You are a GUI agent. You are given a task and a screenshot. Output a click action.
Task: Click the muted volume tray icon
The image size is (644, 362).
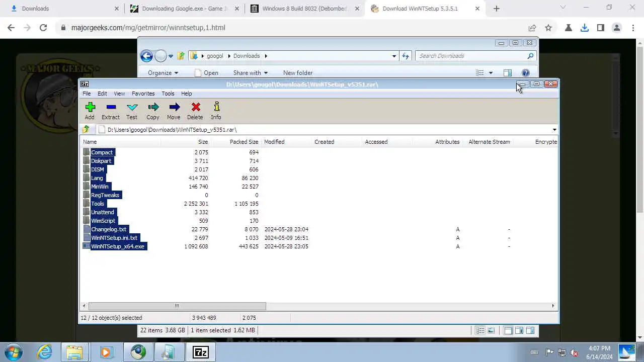(574, 352)
